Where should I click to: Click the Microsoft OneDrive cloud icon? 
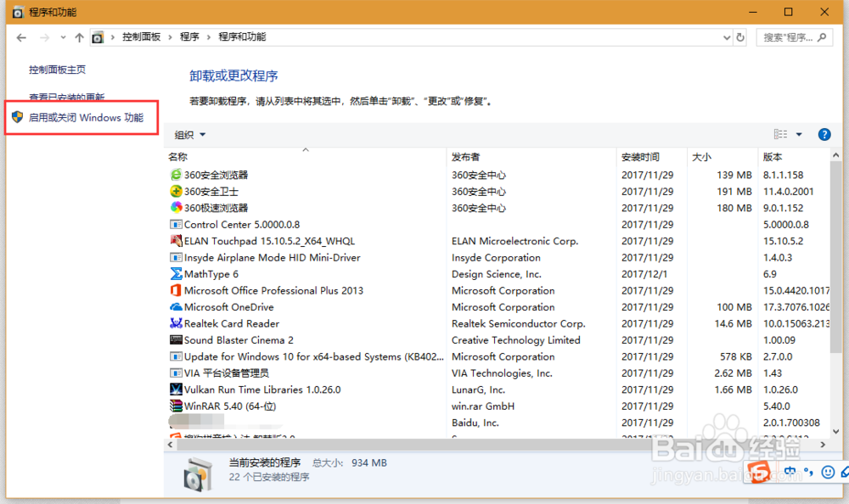(176, 306)
